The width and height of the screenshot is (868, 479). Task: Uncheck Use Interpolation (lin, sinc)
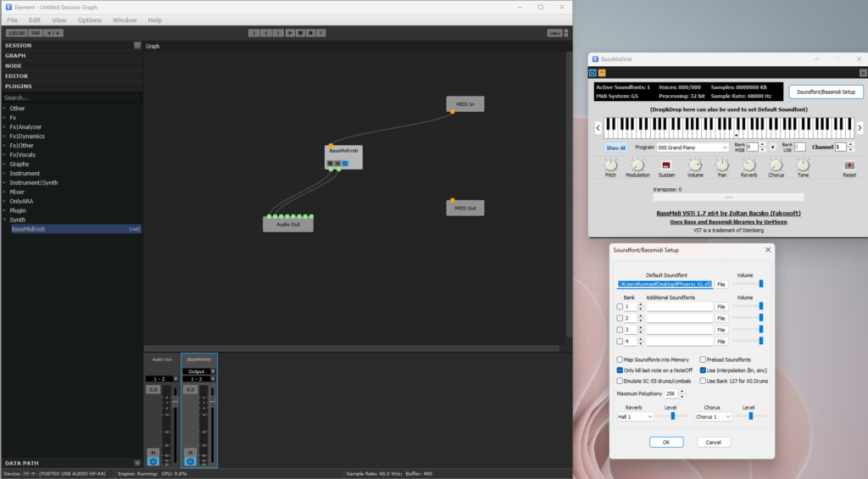(704, 370)
